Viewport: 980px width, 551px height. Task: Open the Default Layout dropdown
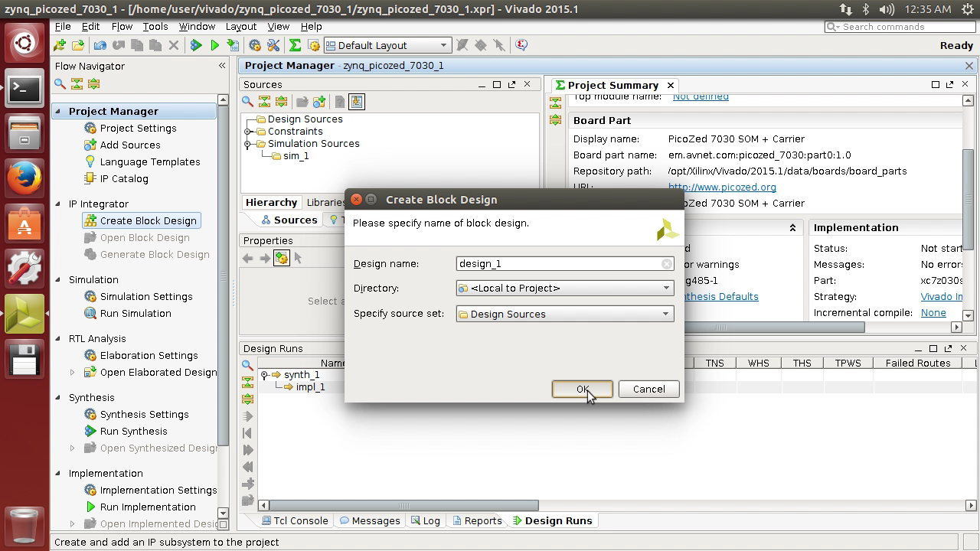click(387, 45)
